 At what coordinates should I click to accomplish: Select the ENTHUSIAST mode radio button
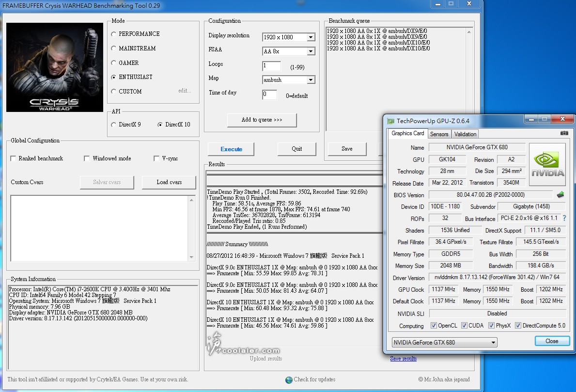[113, 77]
